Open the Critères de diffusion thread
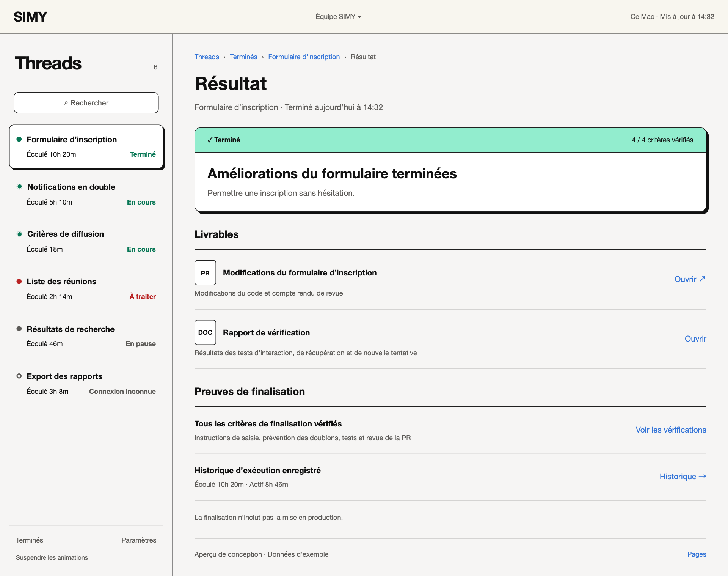This screenshot has height=576, width=728. [86, 241]
